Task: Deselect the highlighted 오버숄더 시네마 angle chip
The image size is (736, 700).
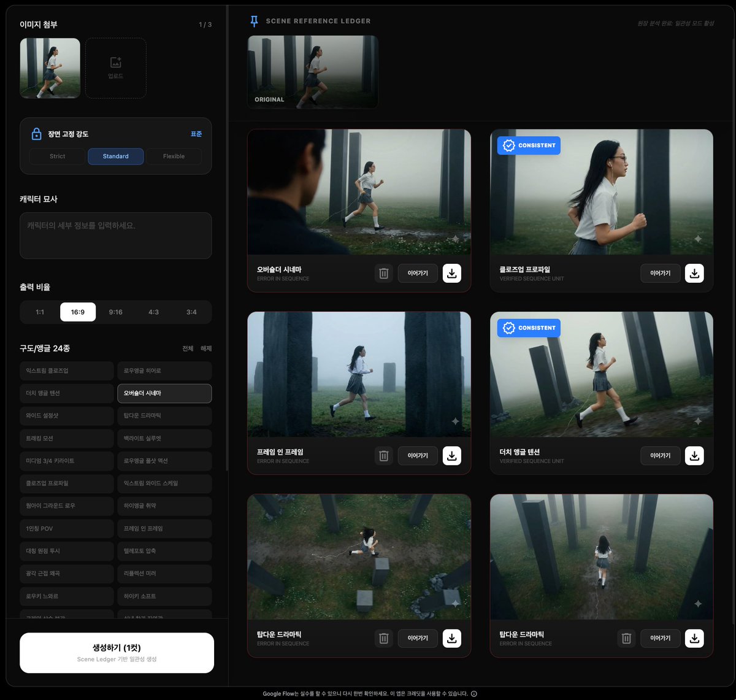Action: pos(164,393)
